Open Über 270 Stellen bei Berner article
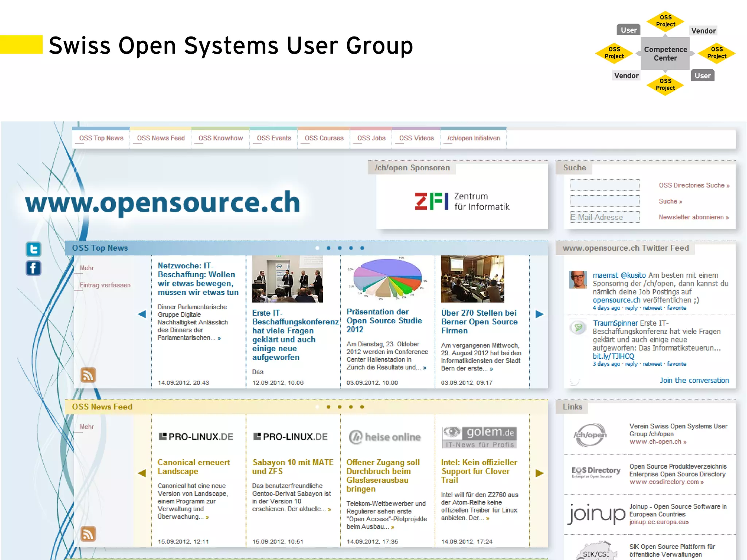This screenshot has width=747, height=560. pos(479,322)
